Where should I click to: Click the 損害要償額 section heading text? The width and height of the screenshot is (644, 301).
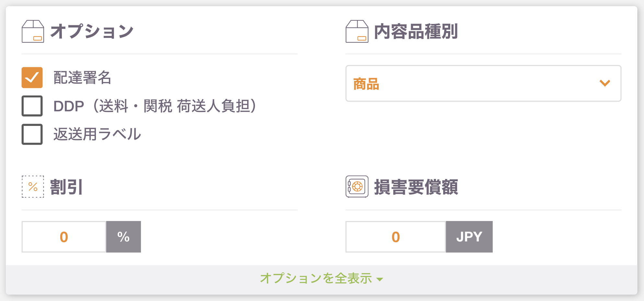(416, 187)
